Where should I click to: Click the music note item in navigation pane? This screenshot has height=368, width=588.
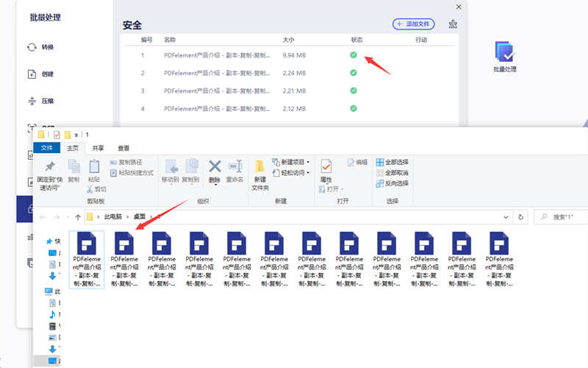52,314
